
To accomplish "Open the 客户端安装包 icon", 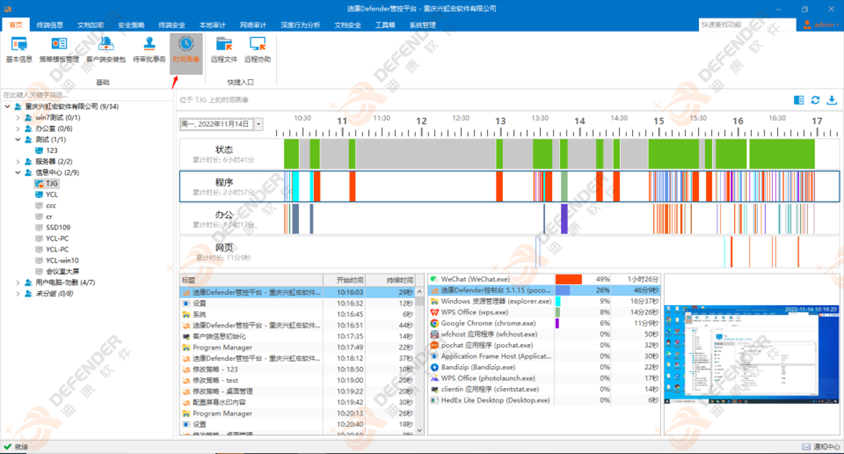I will [105, 49].
